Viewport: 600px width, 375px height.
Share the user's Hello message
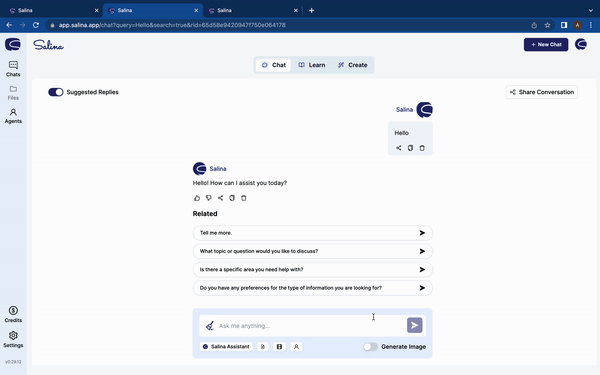(x=399, y=148)
